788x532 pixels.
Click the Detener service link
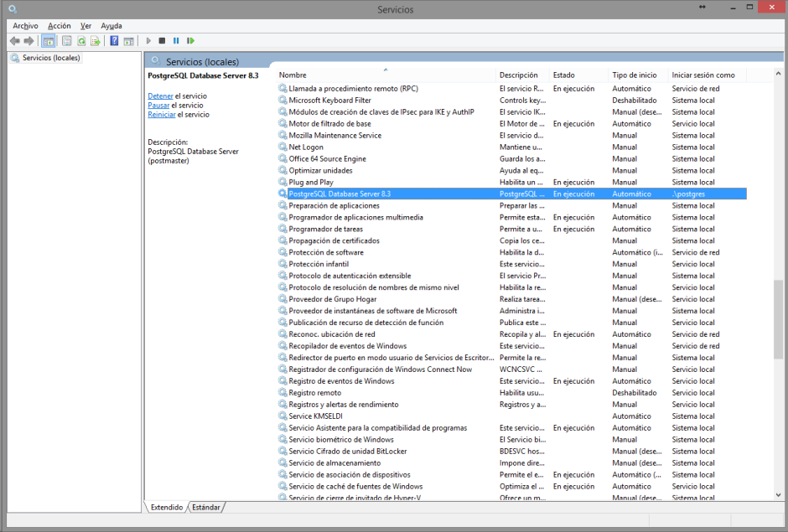[x=160, y=96]
